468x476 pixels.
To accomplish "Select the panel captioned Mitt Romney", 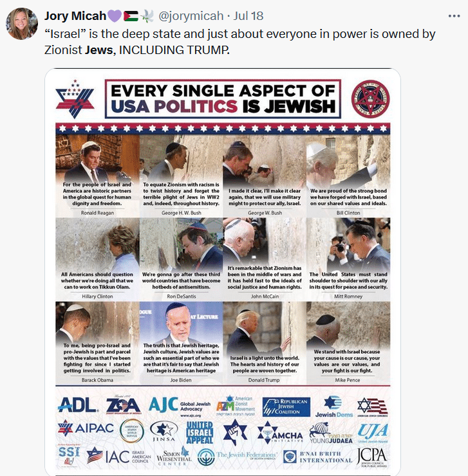I will 348,259.
